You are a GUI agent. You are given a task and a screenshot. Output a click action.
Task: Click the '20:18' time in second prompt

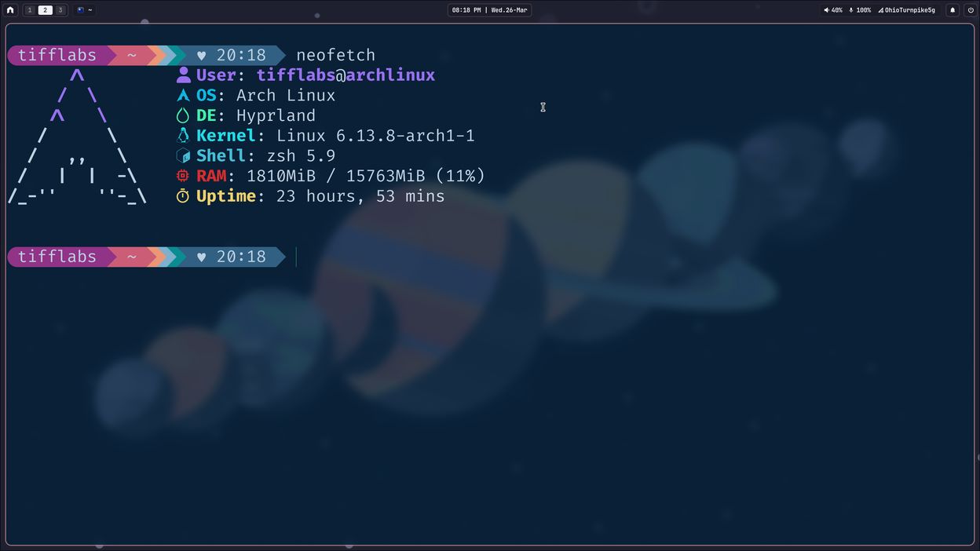tap(241, 257)
